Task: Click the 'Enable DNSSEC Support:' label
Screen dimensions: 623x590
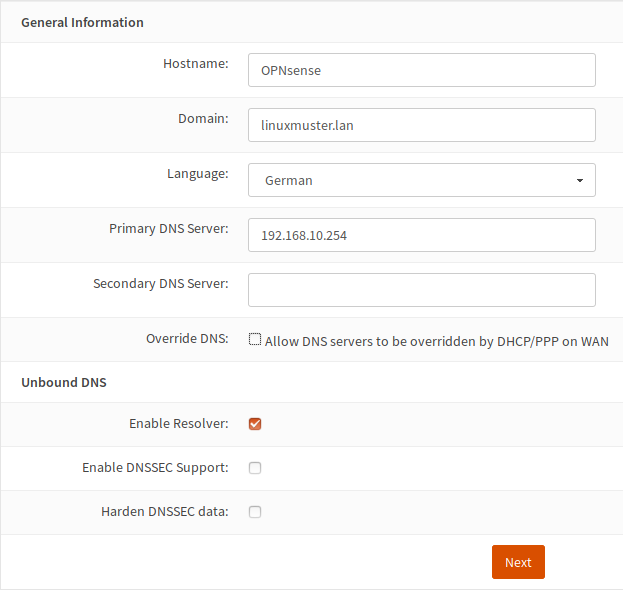Action: (x=155, y=468)
